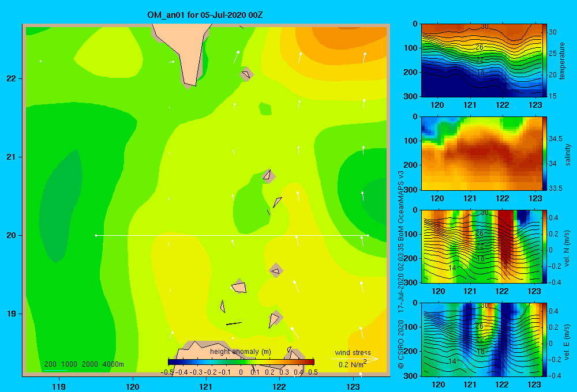Click the 'height anomaly (m)' label

[x=241, y=352]
